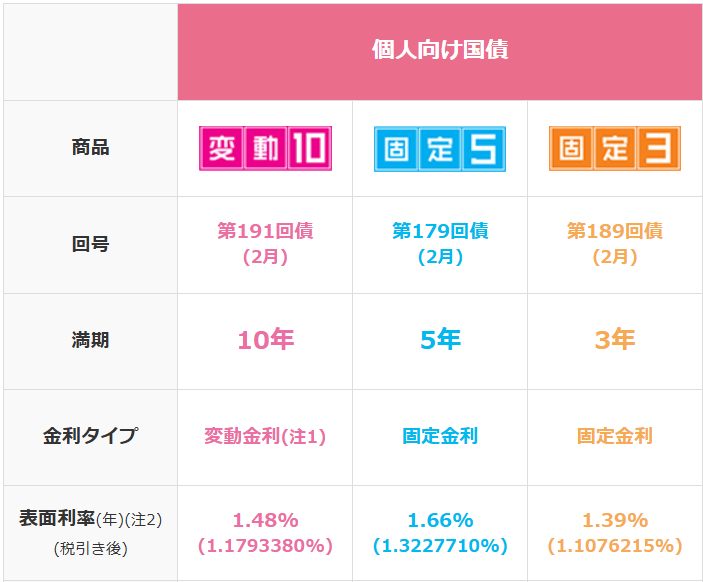
Task: Click the 1.48% interest rate value
Action: point(265,520)
